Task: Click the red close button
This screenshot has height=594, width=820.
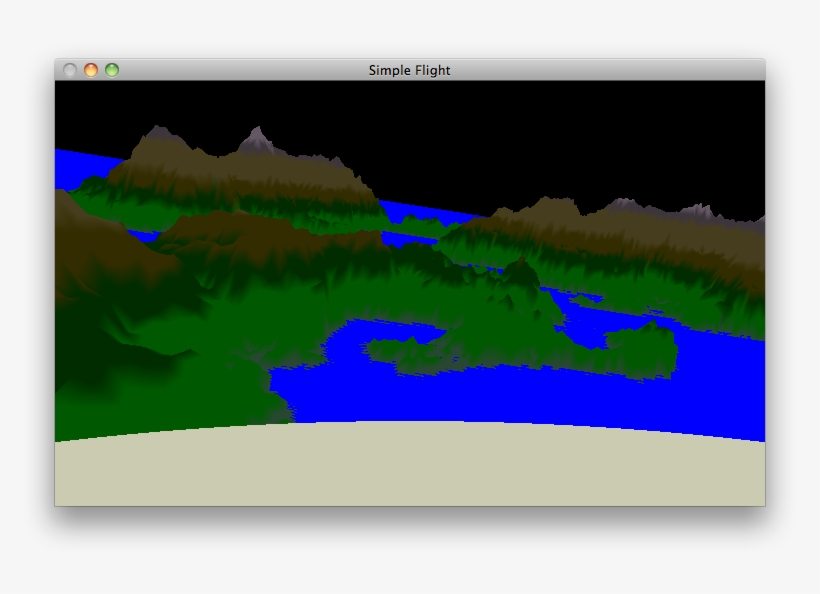Action: pos(69,70)
